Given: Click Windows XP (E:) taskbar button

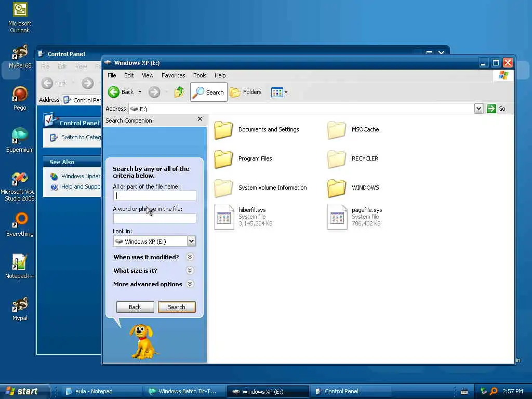Looking at the screenshot, I should [x=268, y=392].
